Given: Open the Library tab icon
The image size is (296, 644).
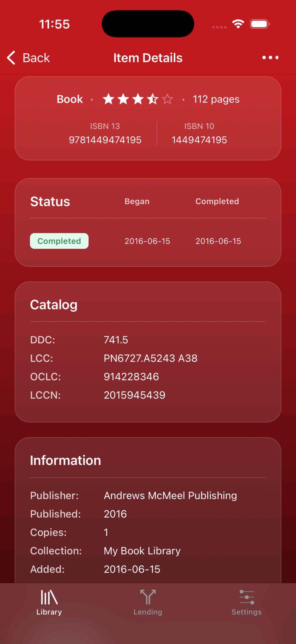Looking at the screenshot, I should point(49,597).
